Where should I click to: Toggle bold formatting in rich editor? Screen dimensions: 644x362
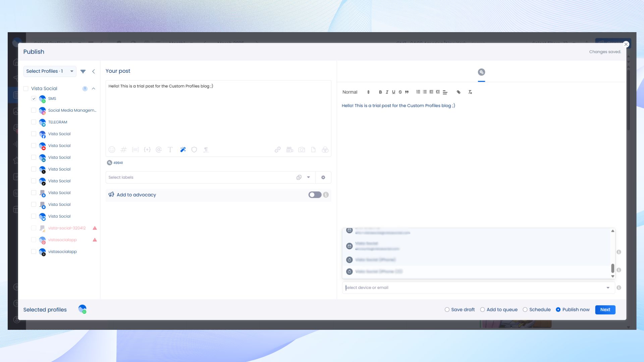(x=380, y=92)
